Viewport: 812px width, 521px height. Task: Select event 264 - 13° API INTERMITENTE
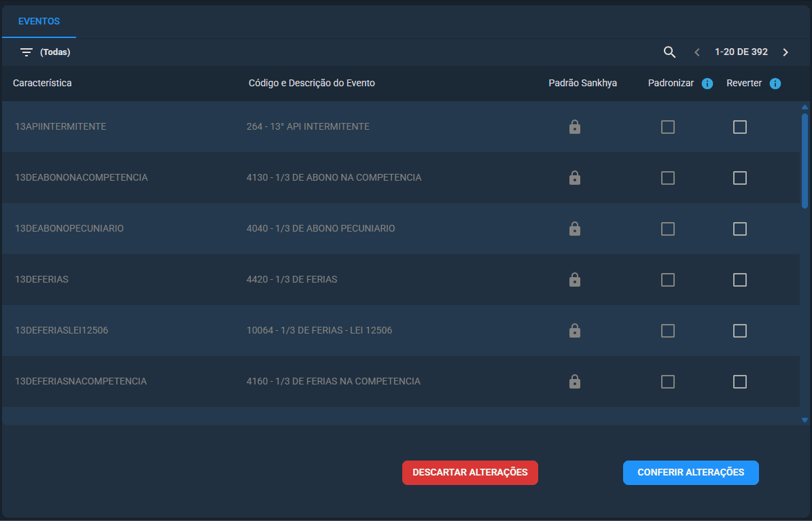308,126
